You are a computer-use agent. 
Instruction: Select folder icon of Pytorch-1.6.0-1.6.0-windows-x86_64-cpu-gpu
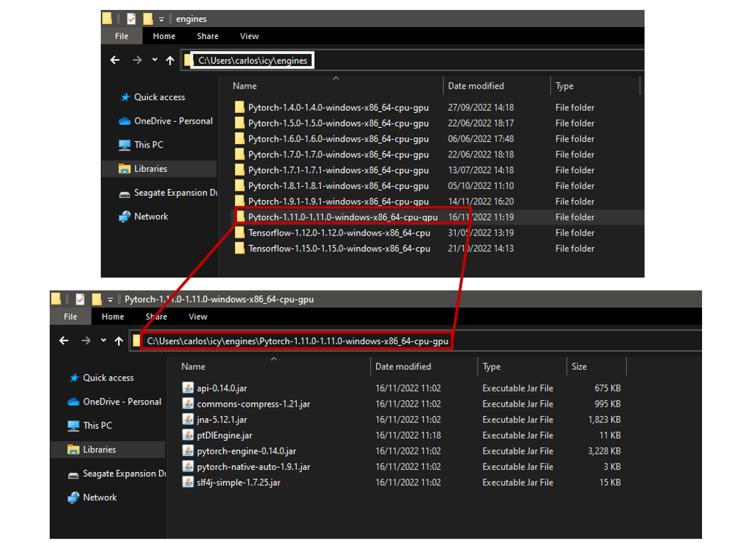point(240,138)
